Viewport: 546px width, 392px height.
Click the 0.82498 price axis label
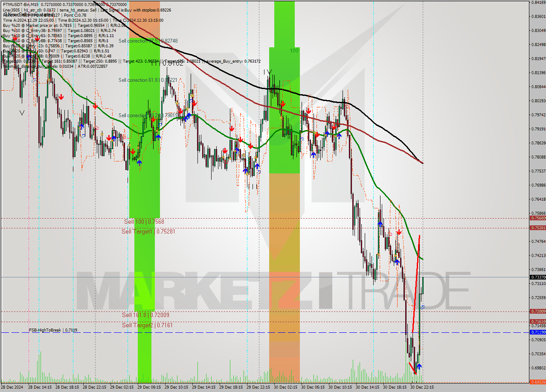[539, 44]
